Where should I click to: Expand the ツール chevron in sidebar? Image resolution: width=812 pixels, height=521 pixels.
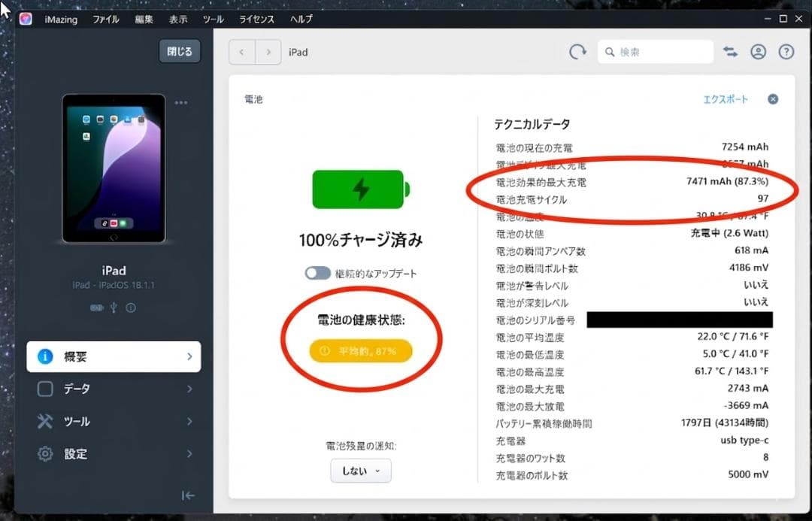[189, 422]
